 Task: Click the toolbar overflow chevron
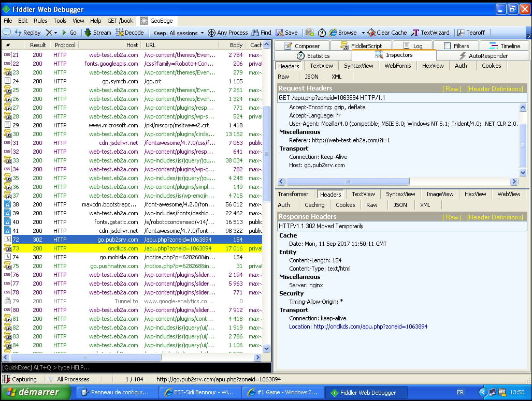528,35
